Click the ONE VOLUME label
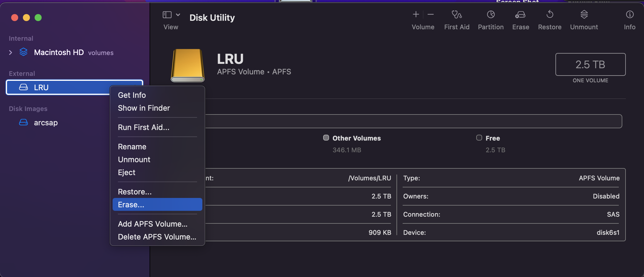 pyautogui.click(x=590, y=80)
